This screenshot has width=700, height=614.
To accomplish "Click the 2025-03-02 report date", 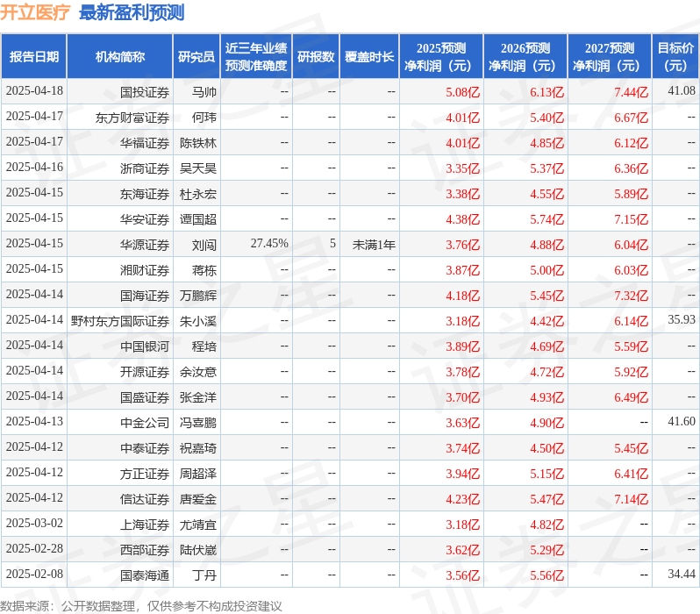I will click(x=34, y=524).
